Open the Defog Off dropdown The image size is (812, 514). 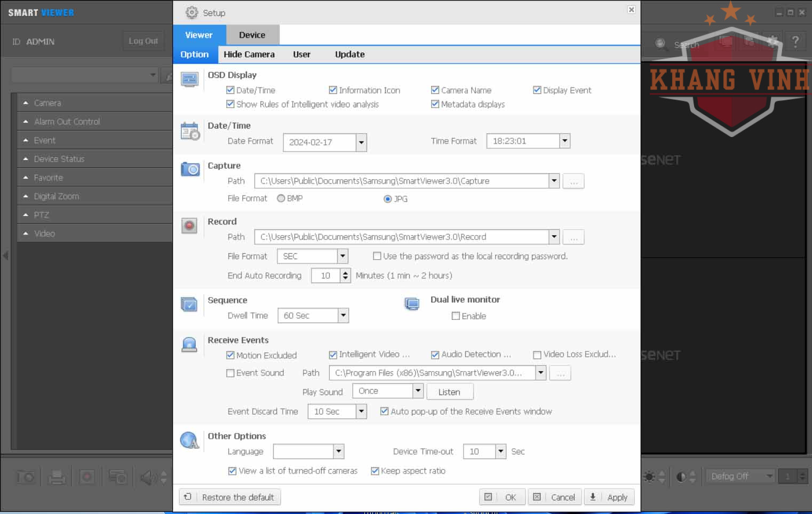[x=741, y=476]
